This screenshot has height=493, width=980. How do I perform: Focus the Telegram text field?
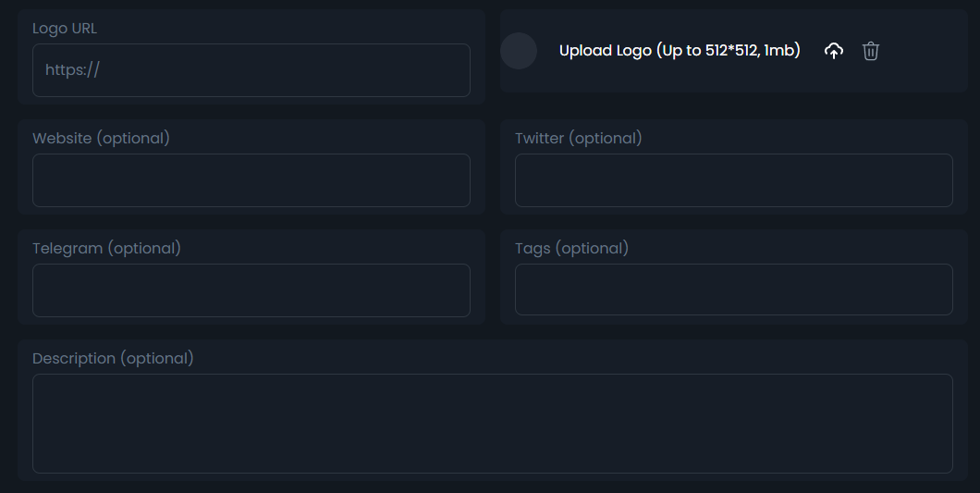[x=251, y=290]
